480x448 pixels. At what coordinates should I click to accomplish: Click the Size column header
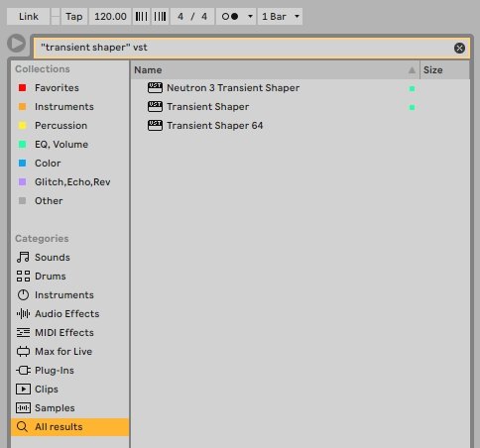click(444, 70)
